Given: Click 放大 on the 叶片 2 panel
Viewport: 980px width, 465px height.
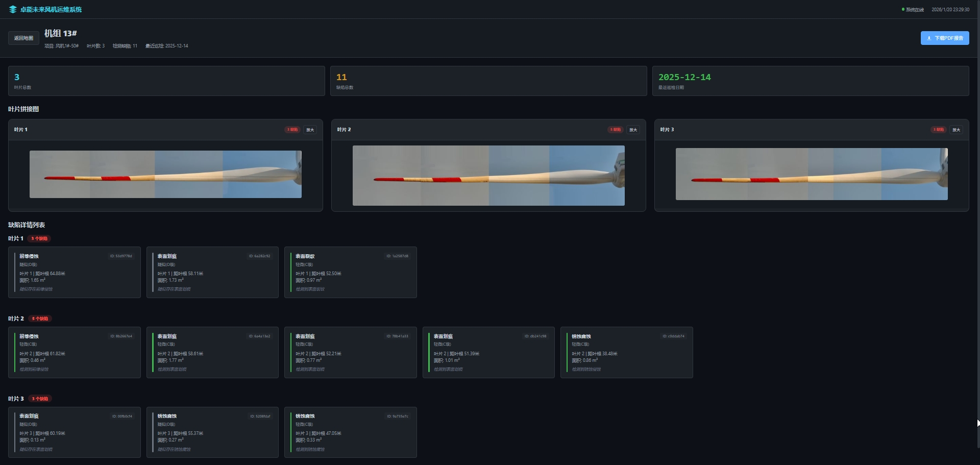Looking at the screenshot, I should (633, 130).
